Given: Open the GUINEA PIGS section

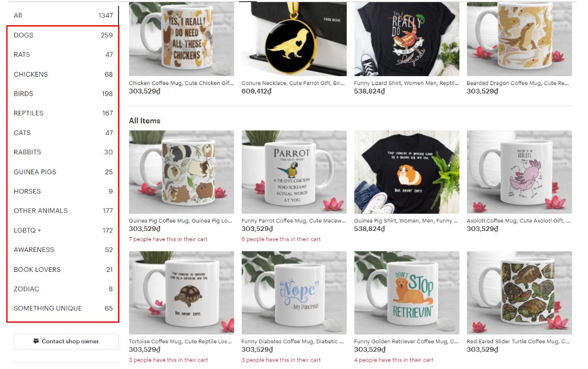Looking at the screenshot, I should (x=63, y=172).
